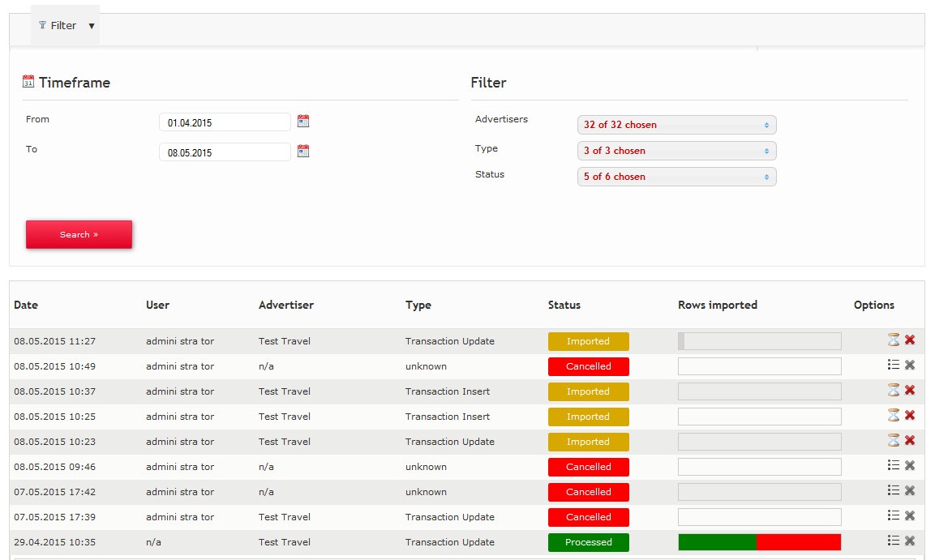This screenshot has width=935, height=560.
Task: Click 'admini stra tor' in the 17:42 row
Action: (x=180, y=492)
